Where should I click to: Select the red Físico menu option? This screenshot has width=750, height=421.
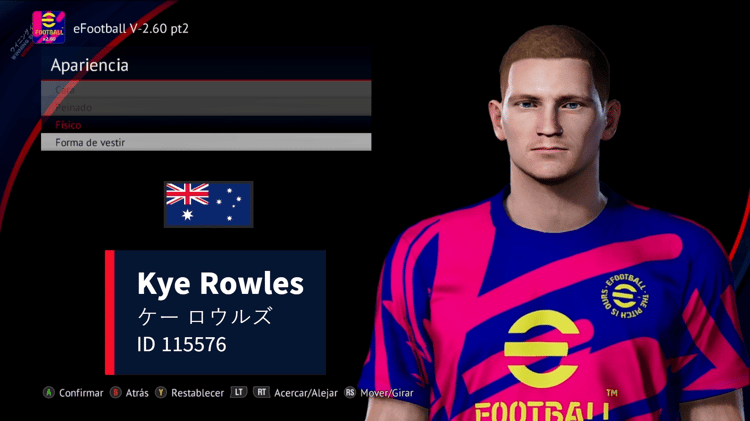click(x=206, y=125)
